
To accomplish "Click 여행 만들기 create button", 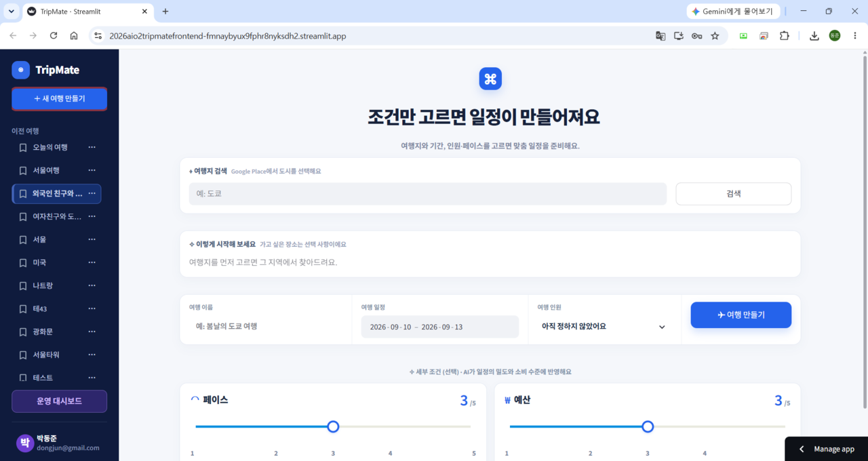I will coord(741,315).
